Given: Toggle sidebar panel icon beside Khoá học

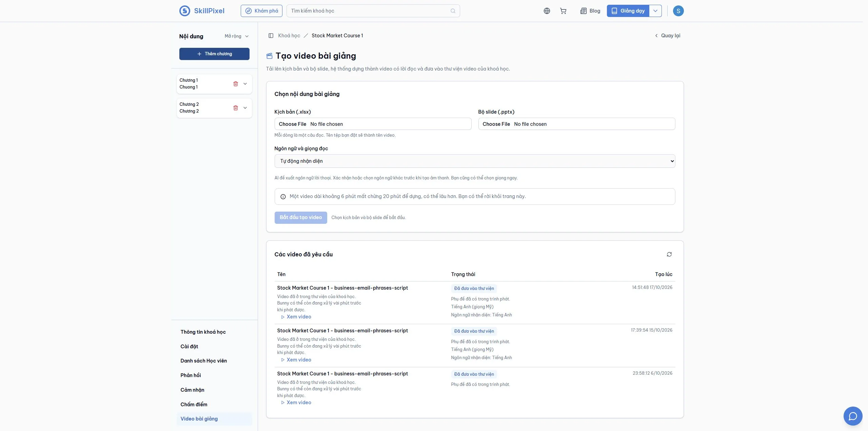Looking at the screenshot, I should tap(271, 36).
